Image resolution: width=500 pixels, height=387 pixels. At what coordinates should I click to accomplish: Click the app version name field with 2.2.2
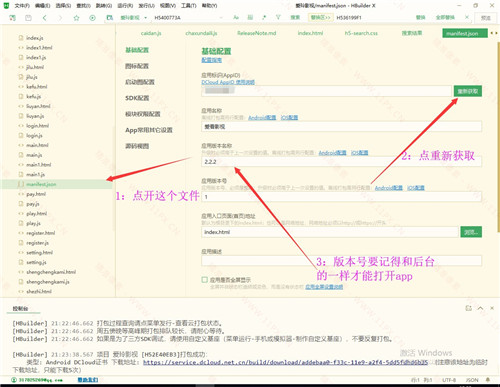click(x=341, y=162)
